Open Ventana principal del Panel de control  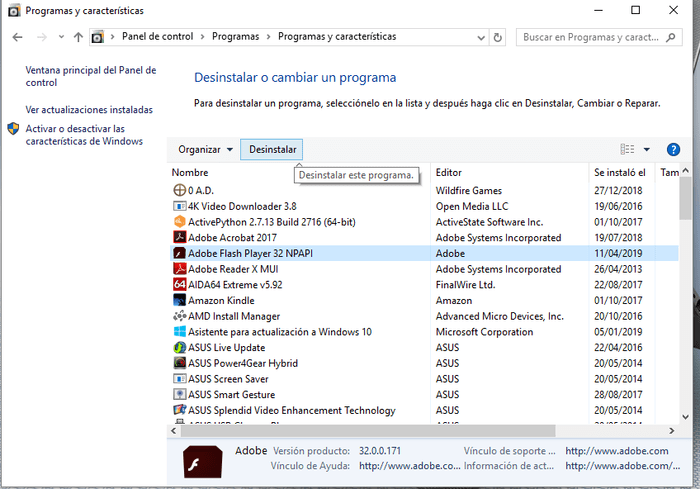(91, 76)
